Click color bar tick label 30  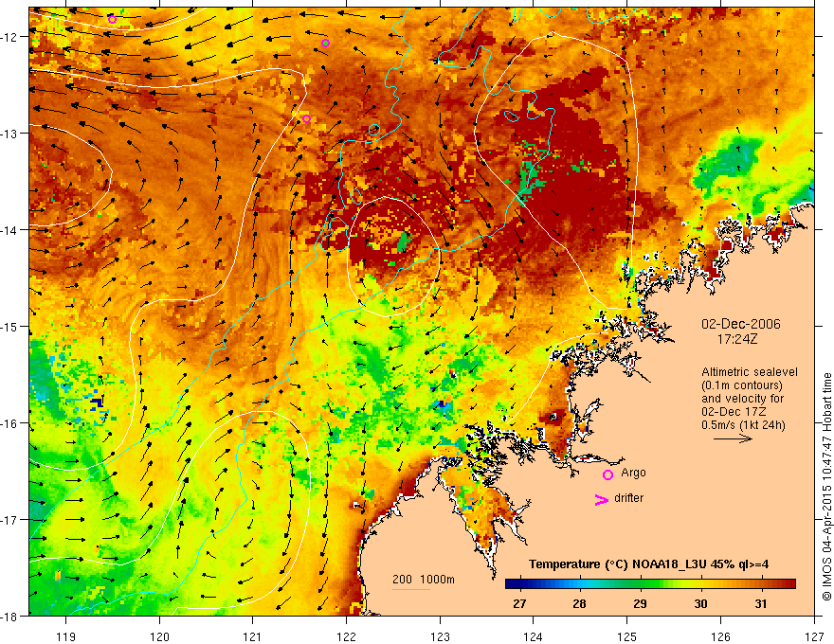pyautogui.click(x=700, y=603)
